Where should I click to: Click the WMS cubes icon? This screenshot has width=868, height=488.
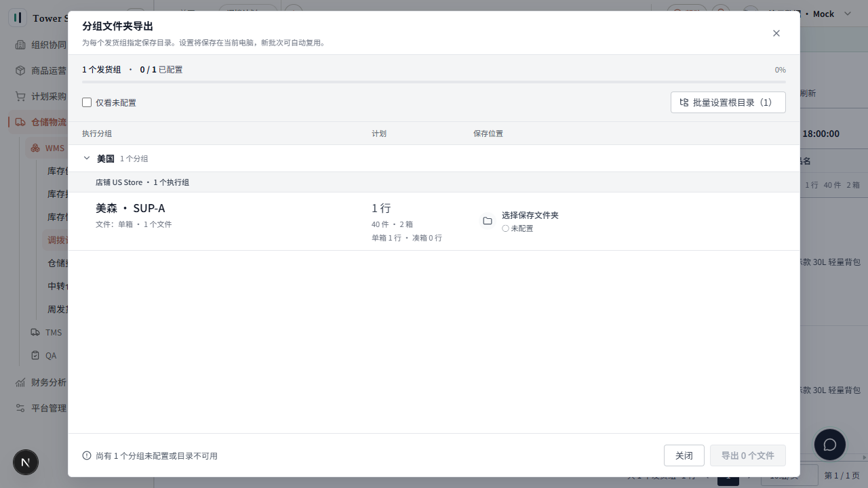(x=36, y=148)
